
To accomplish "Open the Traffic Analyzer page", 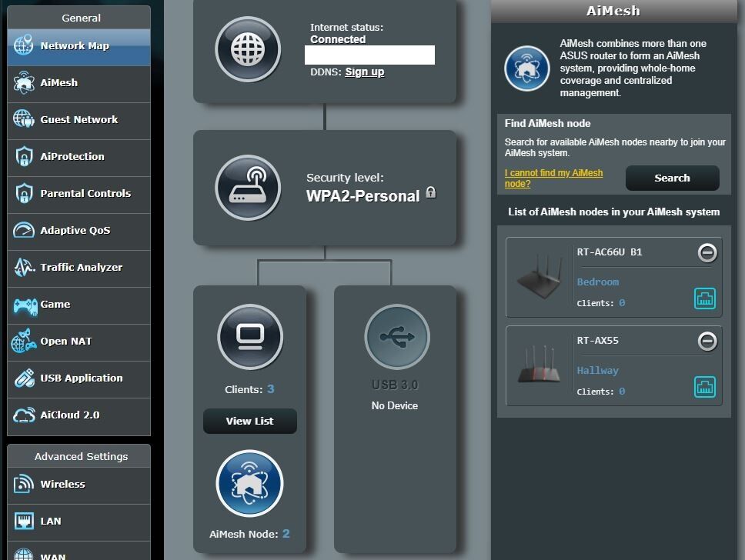I will click(x=79, y=268).
